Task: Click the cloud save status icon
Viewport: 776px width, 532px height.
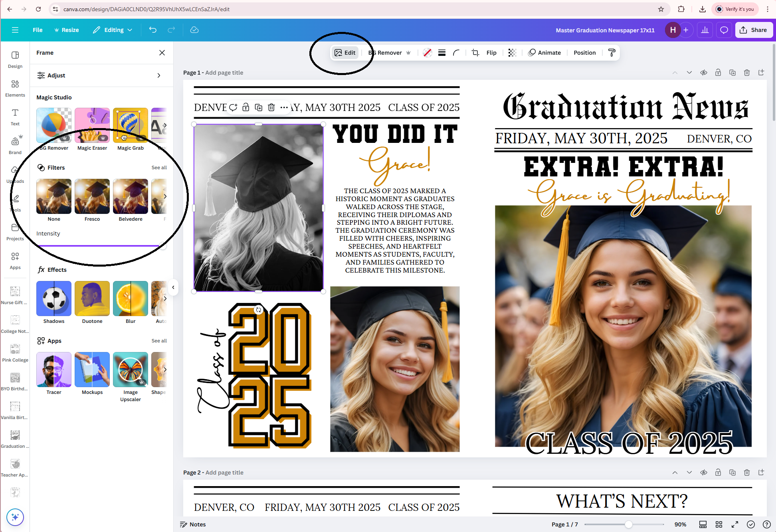Action: (x=194, y=30)
